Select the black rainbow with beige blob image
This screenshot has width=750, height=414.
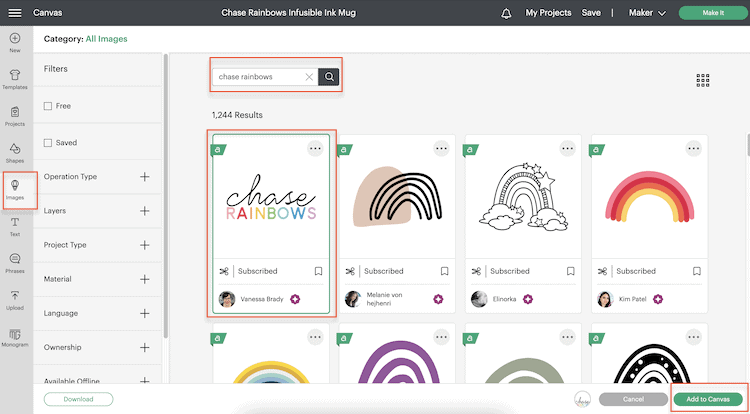pos(397,197)
